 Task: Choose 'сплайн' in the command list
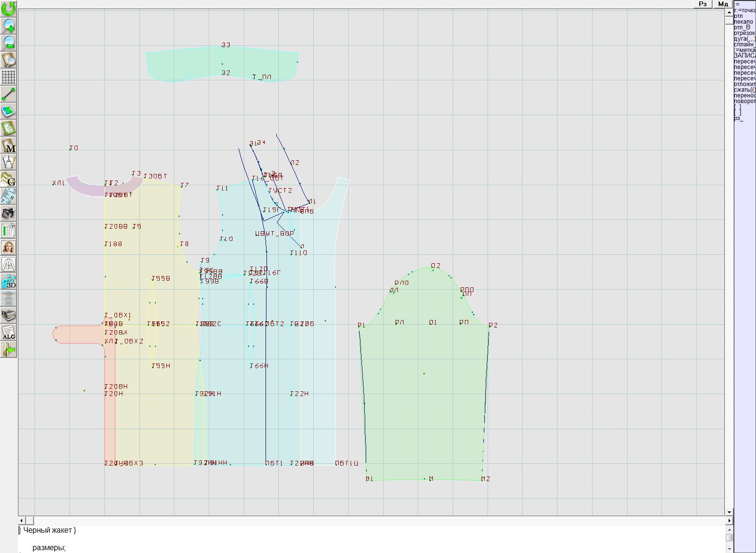[x=744, y=44]
